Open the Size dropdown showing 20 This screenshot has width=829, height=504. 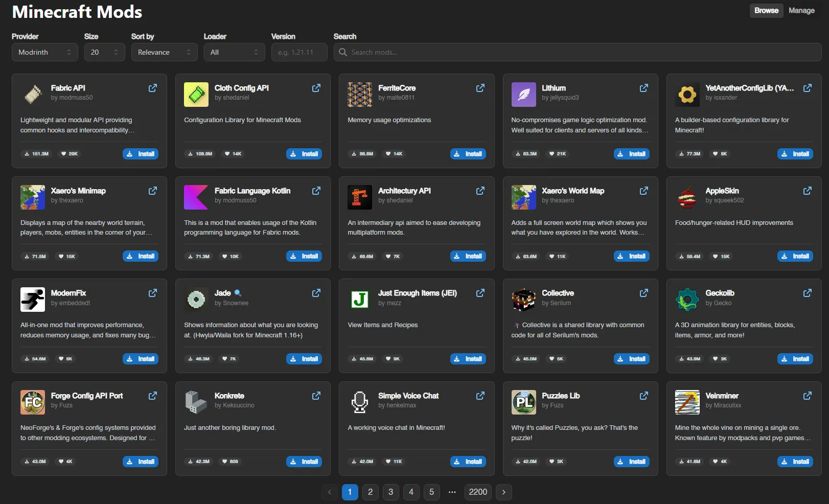(x=105, y=52)
